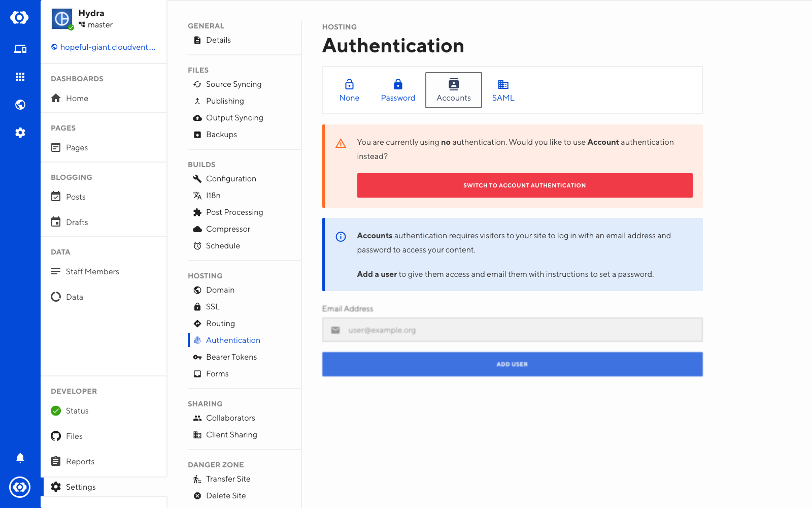Switch to the None authentication tab
Screen dimensions: 812x508
tap(349, 90)
